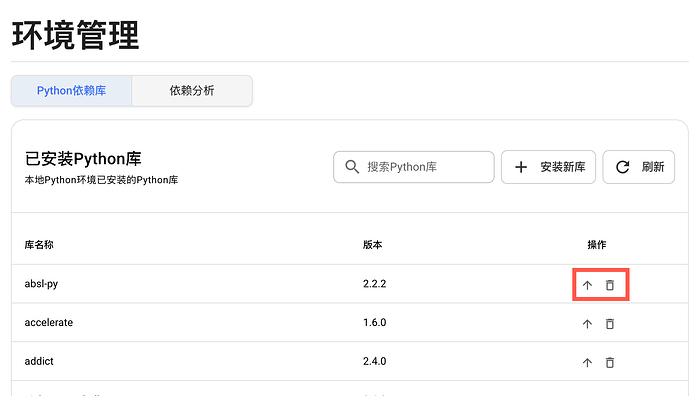Remove the addict library via trash icon

tap(609, 363)
